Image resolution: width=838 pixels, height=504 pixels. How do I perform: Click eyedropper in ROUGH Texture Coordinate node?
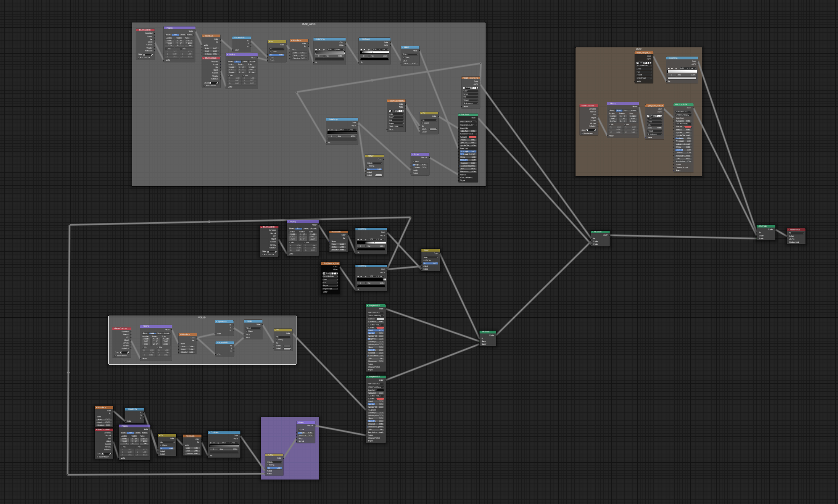(128, 352)
